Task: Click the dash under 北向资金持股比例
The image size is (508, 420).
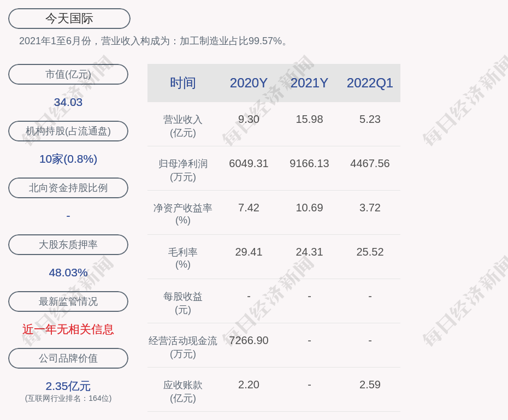Action: (68, 216)
